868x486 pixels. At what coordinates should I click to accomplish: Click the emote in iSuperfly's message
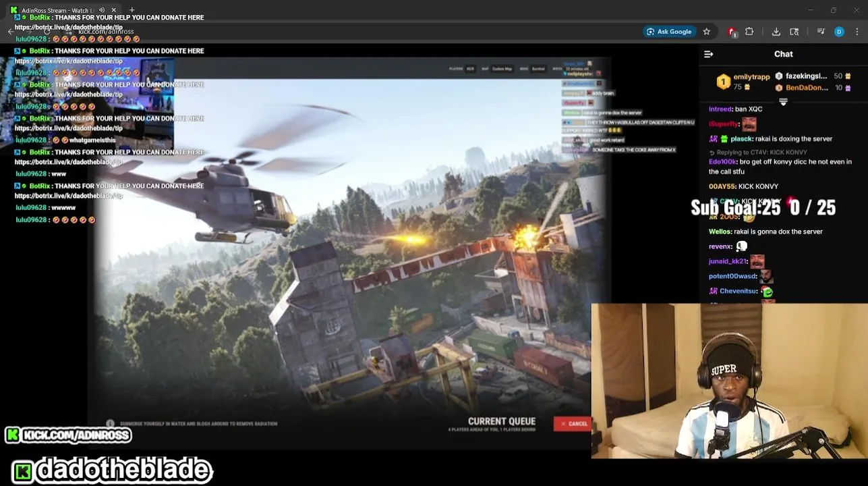tap(749, 124)
